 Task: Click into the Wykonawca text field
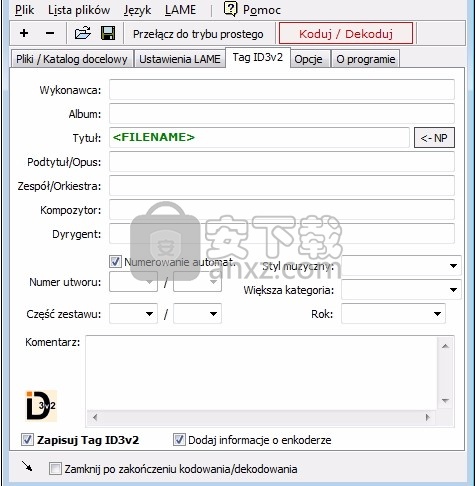click(x=282, y=90)
